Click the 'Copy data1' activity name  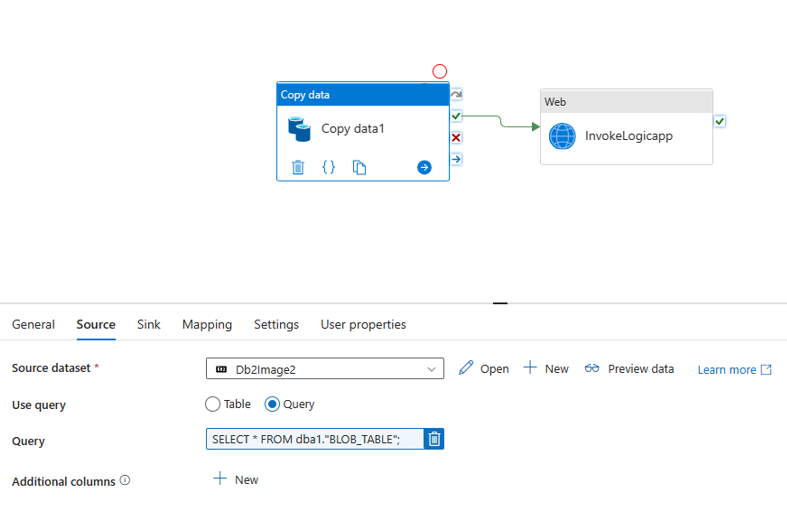[353, 129]
